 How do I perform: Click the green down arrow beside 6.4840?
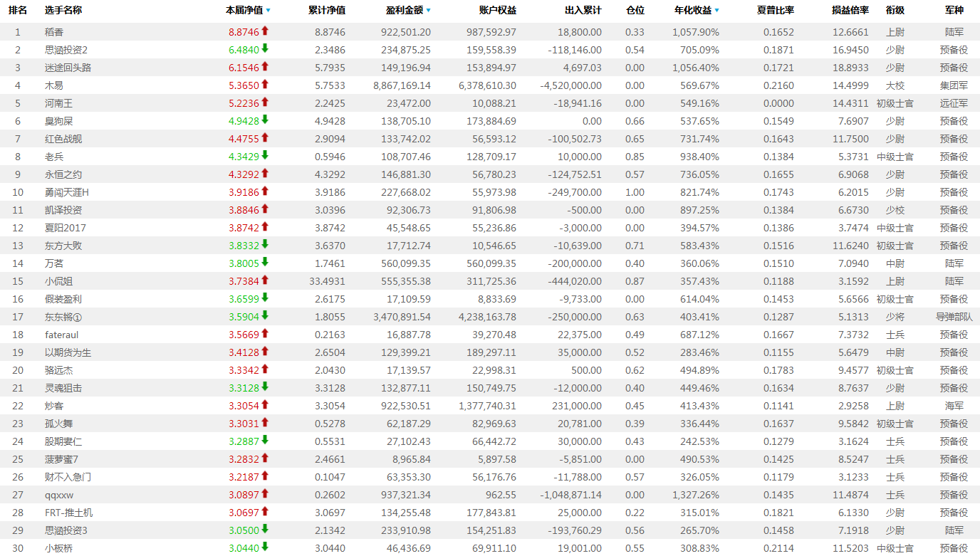265,48
